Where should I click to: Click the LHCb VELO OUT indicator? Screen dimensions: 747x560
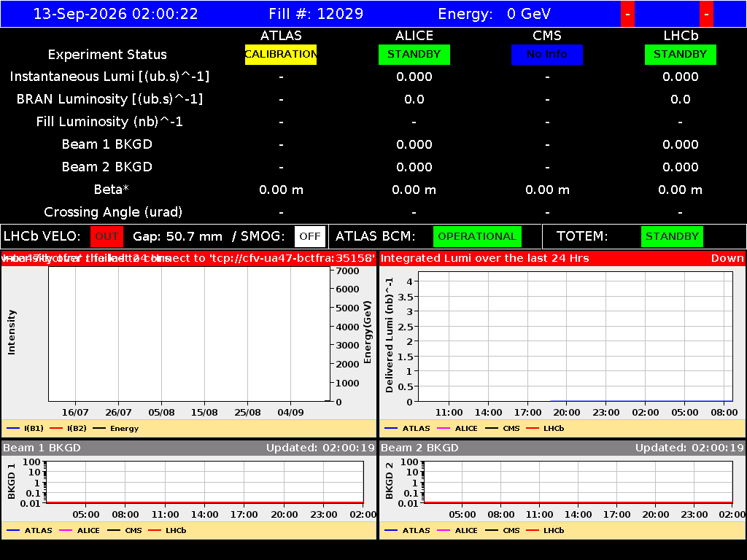point(107,237)
